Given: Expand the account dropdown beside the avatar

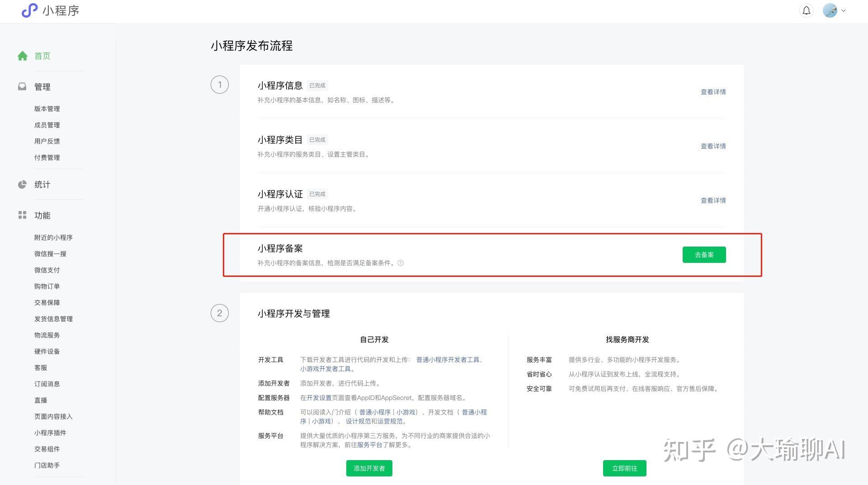Looking at the screenshot, I should (844, 10).
